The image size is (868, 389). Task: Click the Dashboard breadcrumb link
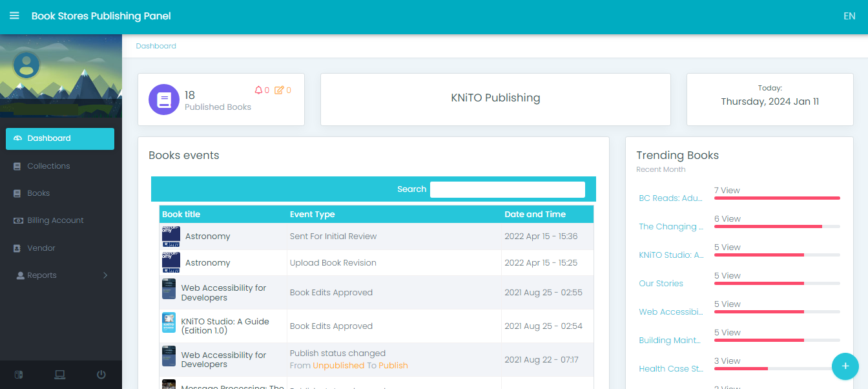click(x=156, y=47)
